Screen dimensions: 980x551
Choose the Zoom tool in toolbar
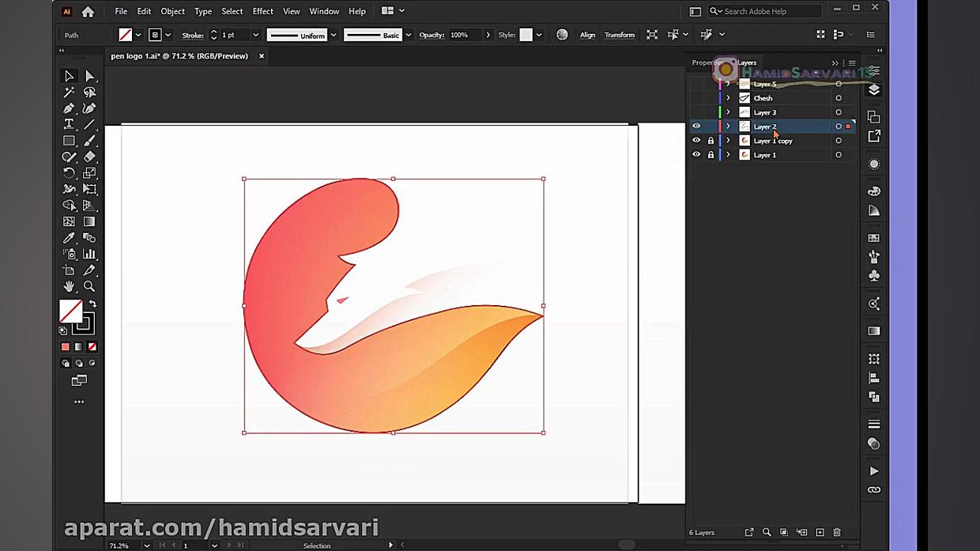[89, 286]
